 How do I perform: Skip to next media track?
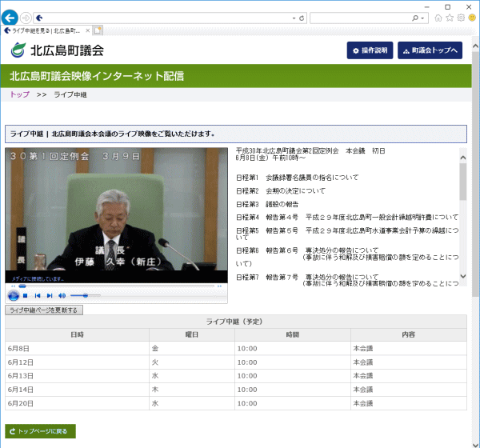(x=50, y=295)
